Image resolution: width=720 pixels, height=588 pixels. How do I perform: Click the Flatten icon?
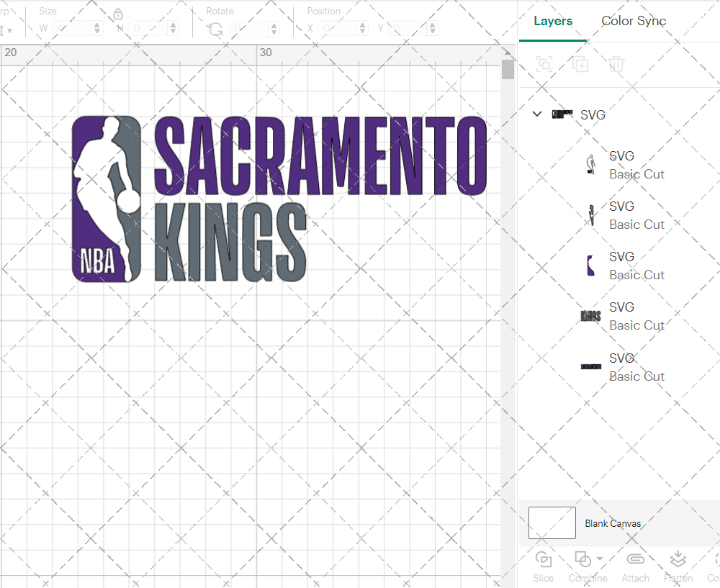click(678, 559)
